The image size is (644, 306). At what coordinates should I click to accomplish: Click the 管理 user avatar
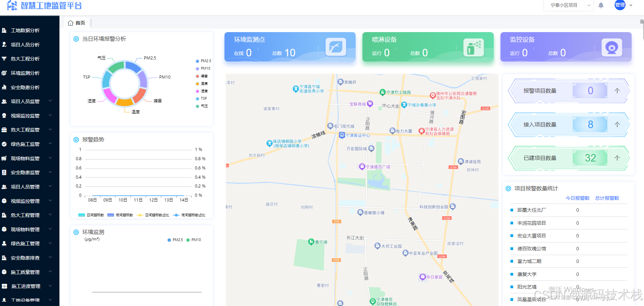(620, 5)
